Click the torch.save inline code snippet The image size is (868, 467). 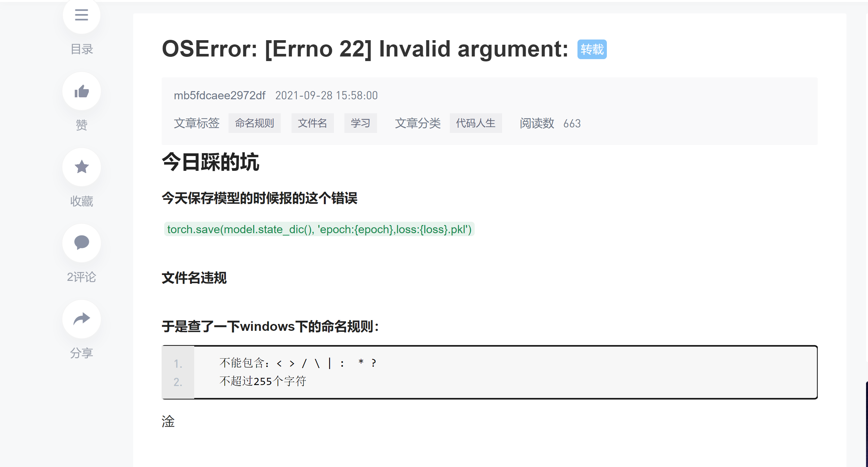tap(319, 229)
